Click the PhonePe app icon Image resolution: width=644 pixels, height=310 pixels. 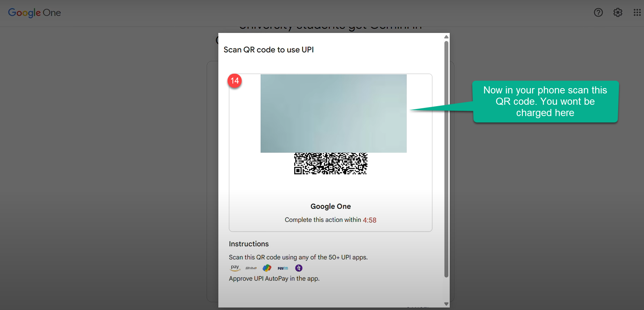point(299,268)
